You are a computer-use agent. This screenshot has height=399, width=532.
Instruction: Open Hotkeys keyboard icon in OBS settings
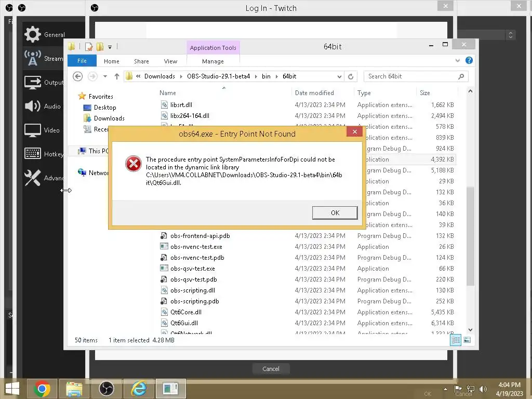pyautogui.click(x=33, y=154)
